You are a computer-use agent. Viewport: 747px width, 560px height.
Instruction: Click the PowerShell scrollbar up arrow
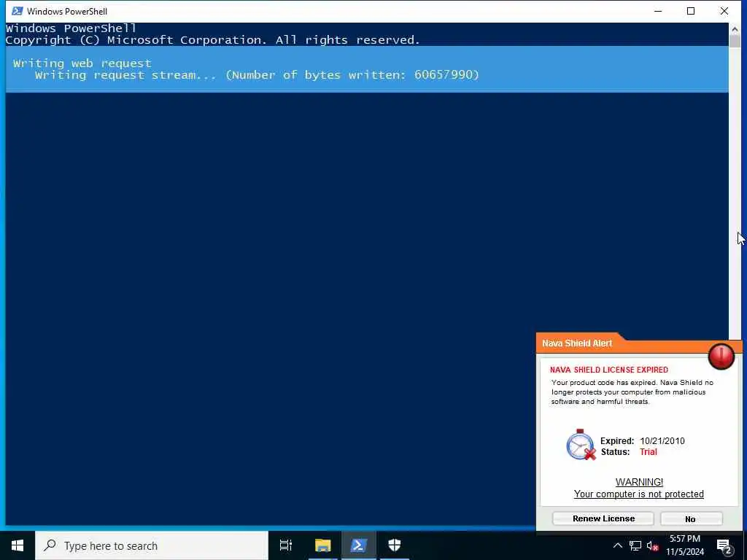[x=734, y=28]
